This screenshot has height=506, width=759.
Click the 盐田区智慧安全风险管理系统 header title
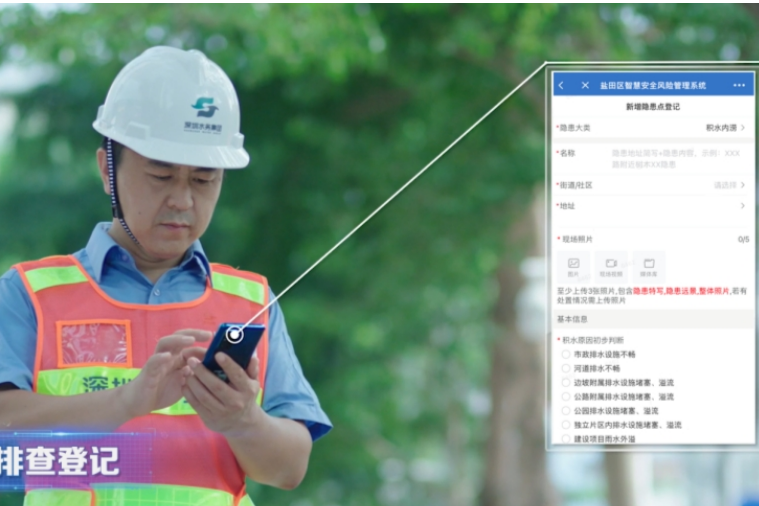(652, 85)
